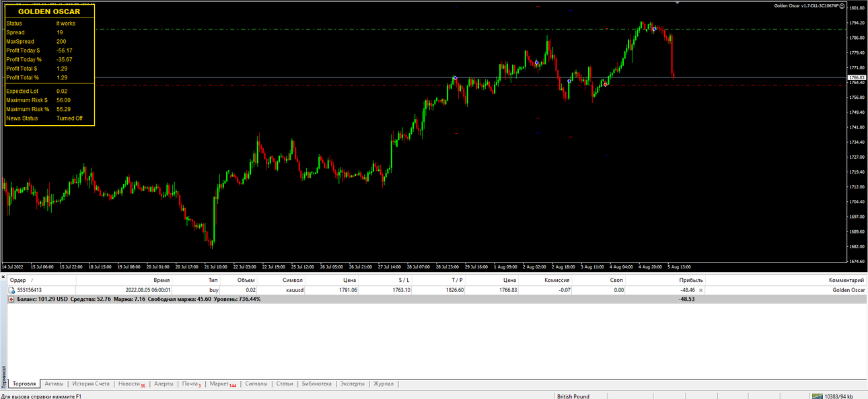The image size is (868, 399).
Task: Open the Журнал tab
Action: point(384,384)
